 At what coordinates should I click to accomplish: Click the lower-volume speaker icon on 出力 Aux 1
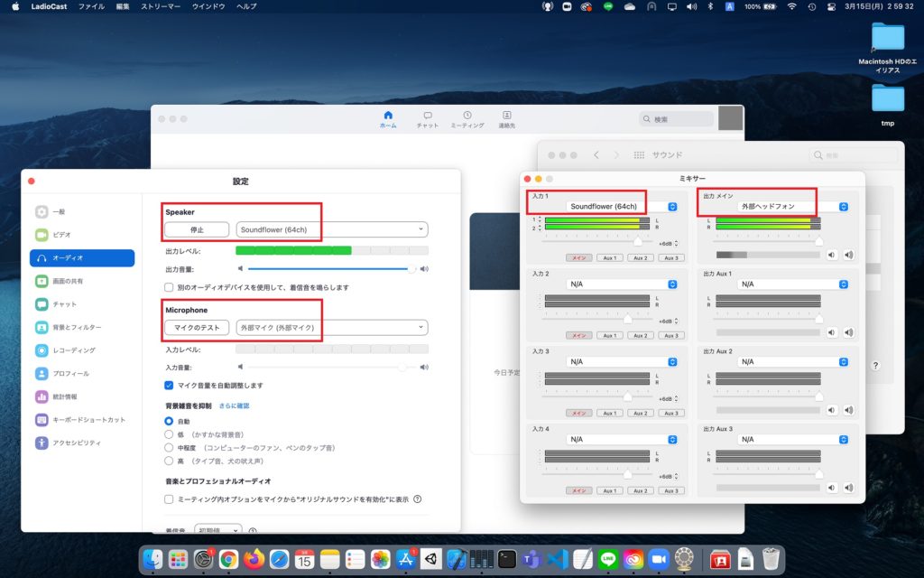tap(831, 332)
